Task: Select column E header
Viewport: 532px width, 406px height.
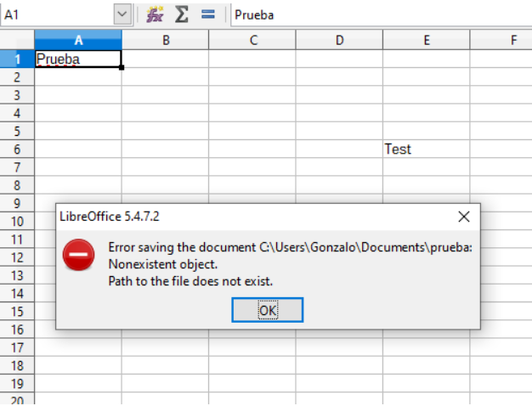Action: 426,40
